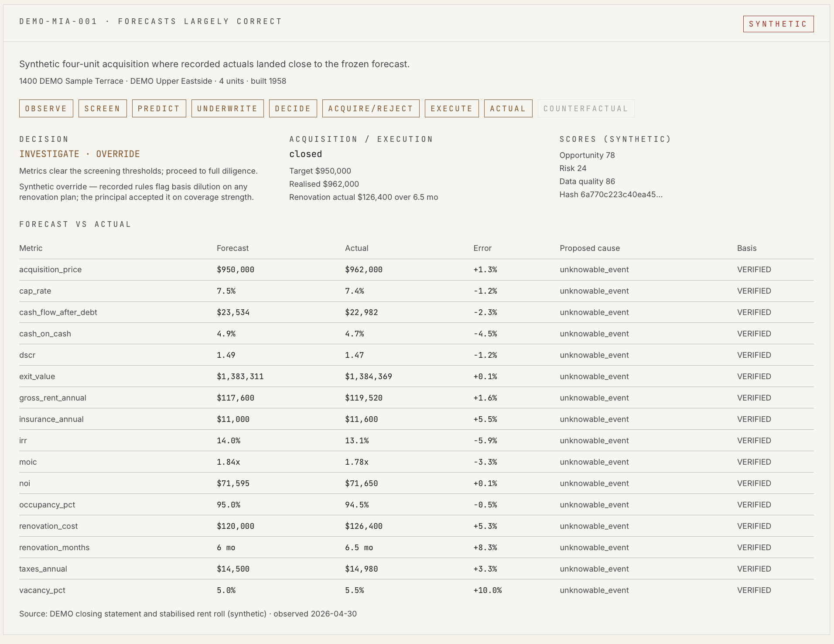Click the Risk 24 score
Viewport: 834px width, 644px height.
pyautogui.click(x=573, y=168)
